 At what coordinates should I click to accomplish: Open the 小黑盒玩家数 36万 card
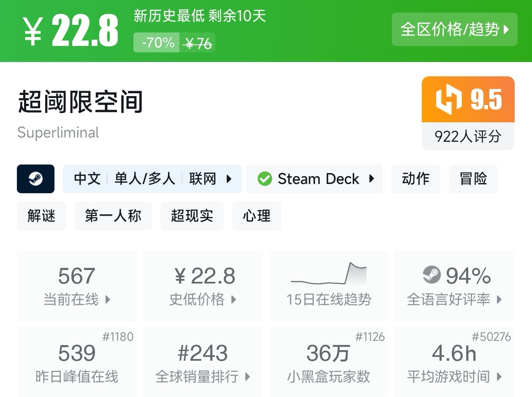coord(328,362)
